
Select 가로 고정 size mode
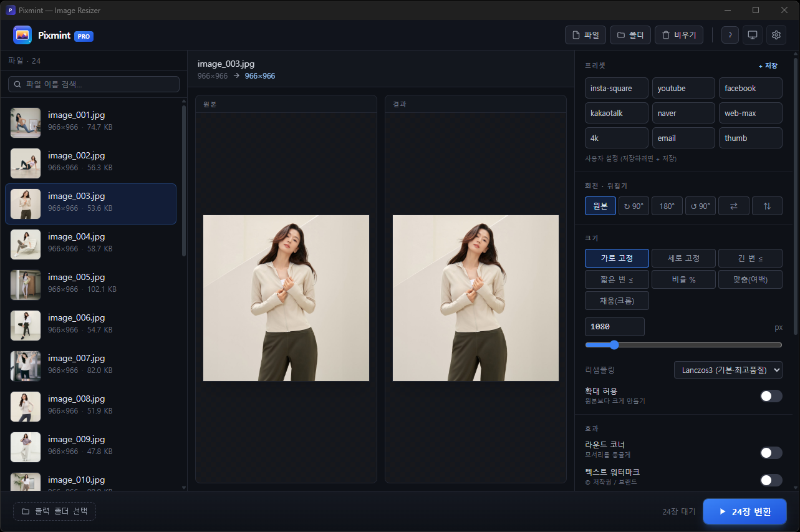point(617,258)
